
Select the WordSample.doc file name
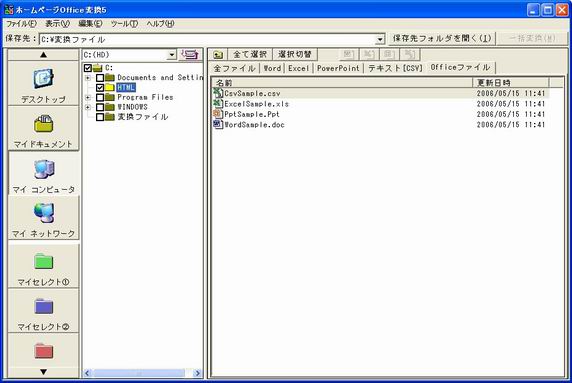(x=254, y=125)
